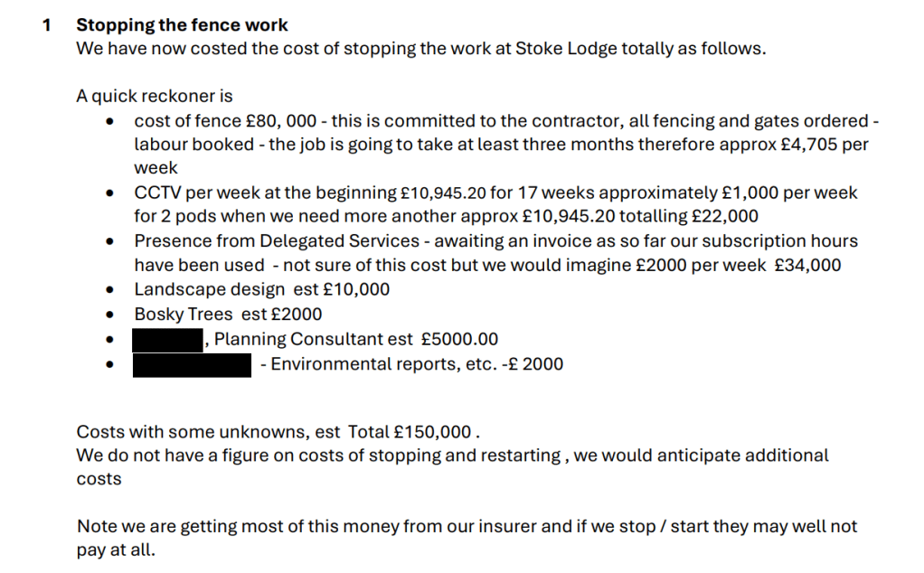Click the bullet beside "CCTV per week"
The width and height of the screenshot is (924, 573).
(x=110, y=193)
